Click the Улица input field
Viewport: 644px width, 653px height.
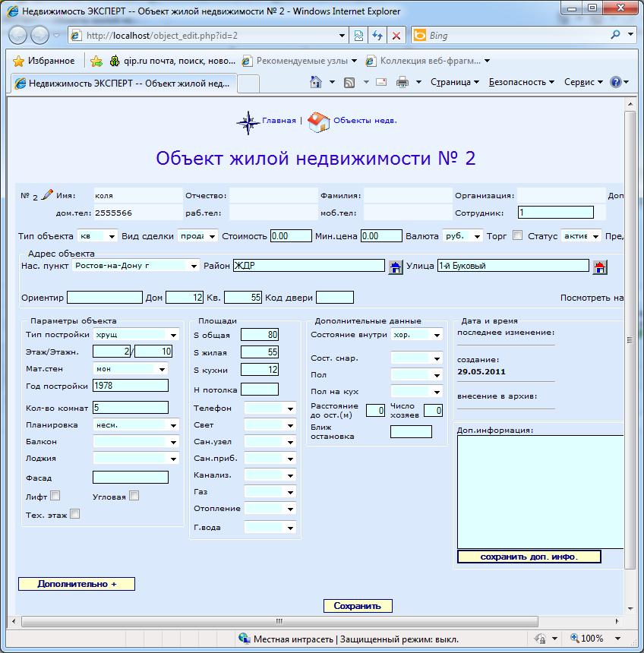coord(513,265)
